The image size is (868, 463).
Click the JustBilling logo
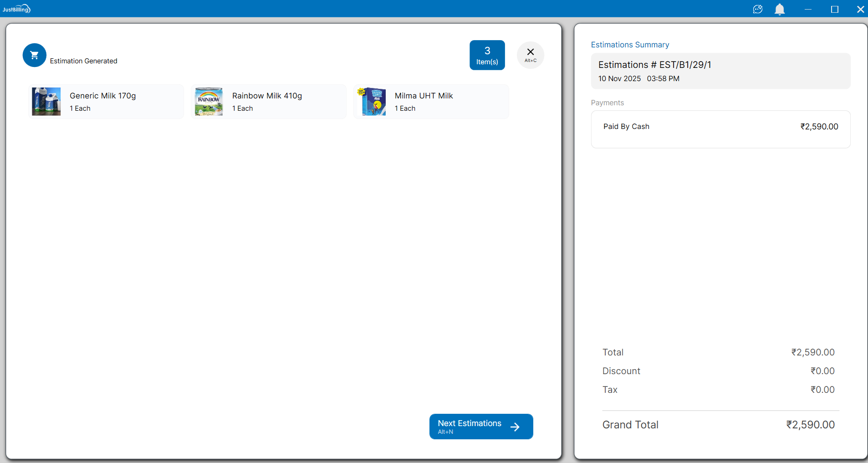coord(16,9)
